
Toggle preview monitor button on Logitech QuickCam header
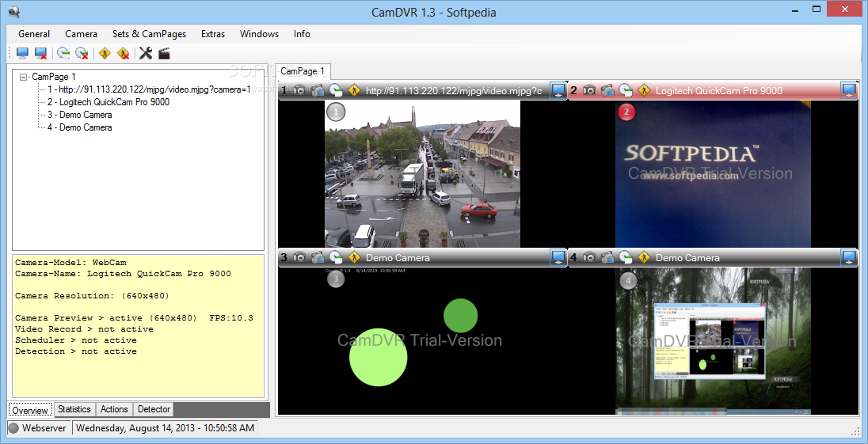tap(849, 91)
